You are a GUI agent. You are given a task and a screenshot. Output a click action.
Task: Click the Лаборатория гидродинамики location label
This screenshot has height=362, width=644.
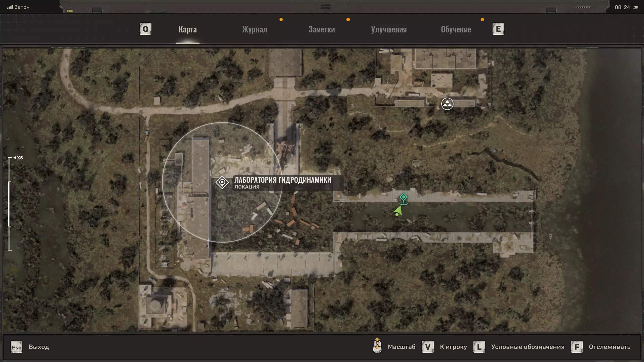tap(283, 180)
